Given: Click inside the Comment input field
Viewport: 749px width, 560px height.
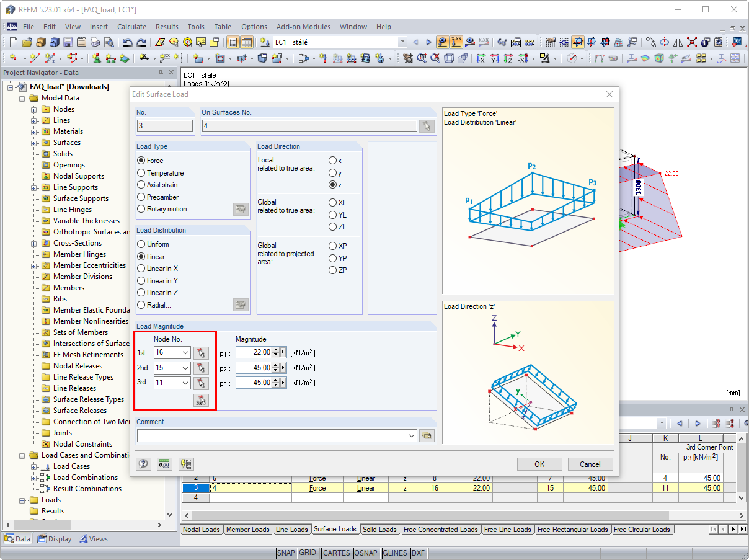Looking at the screenshot, I should coord(273,435).
